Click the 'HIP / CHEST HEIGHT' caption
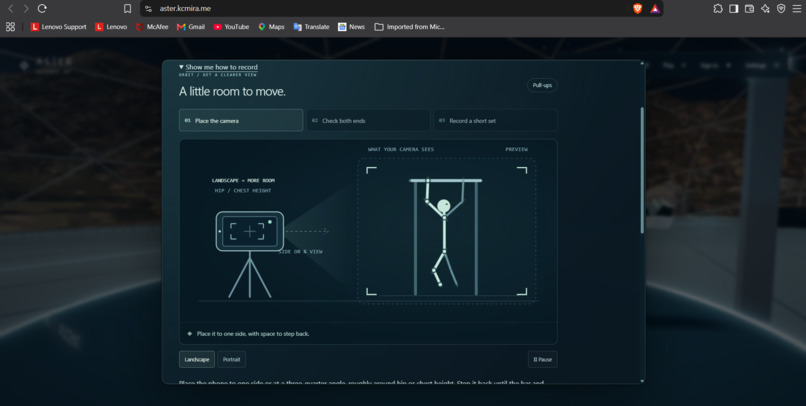806x406 pixels. tap(243, 191)
